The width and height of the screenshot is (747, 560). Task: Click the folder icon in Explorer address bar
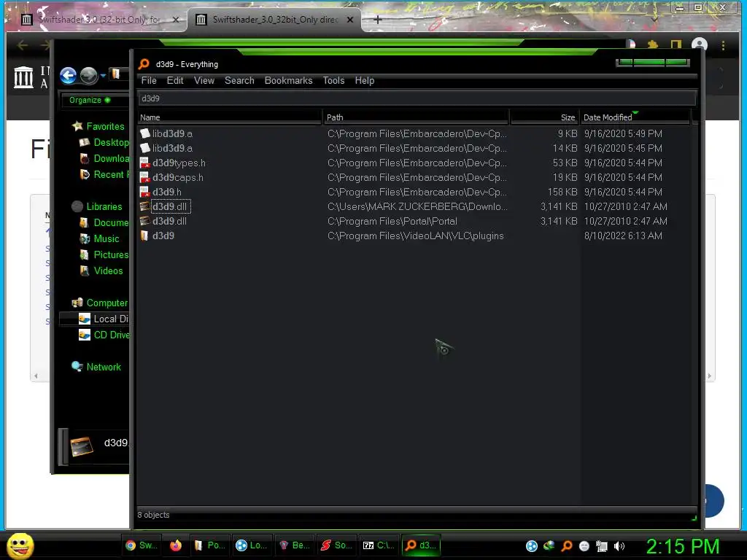click(115, 74)
